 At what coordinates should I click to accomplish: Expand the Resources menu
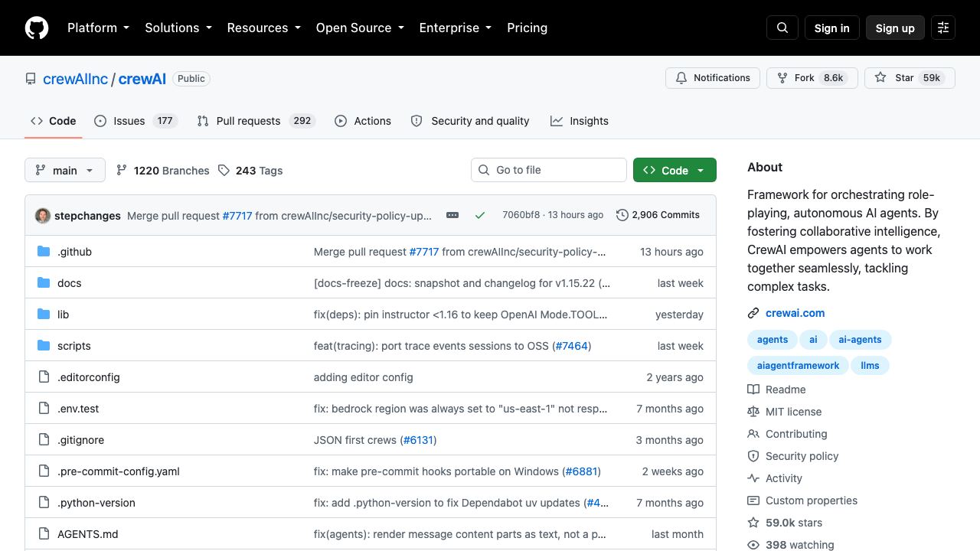click(x=263, y=28)
